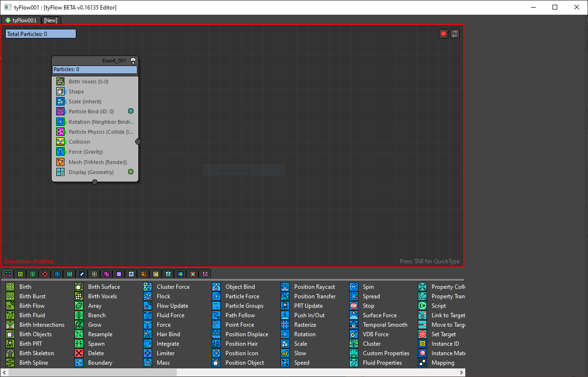
Task: Select the Rotation (Neighbor Bindi... operator
Action: [101, 122]
